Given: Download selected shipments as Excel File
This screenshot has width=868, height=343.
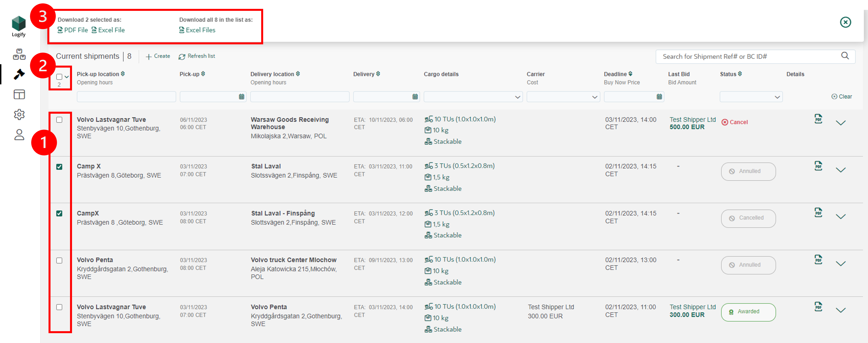Looking at the screenshot, I should tap(108, 30).
